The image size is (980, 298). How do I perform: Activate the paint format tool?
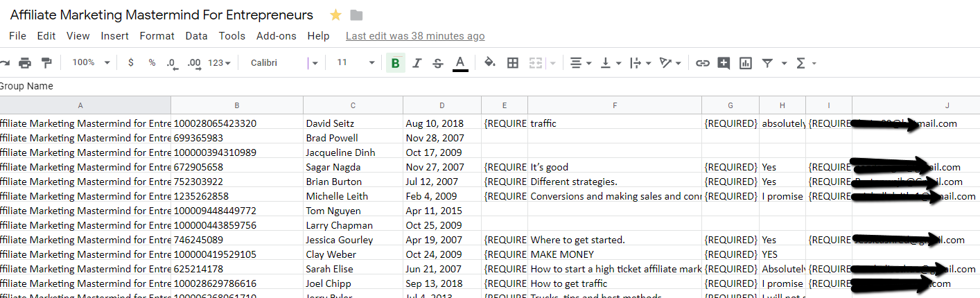point(46,63)
